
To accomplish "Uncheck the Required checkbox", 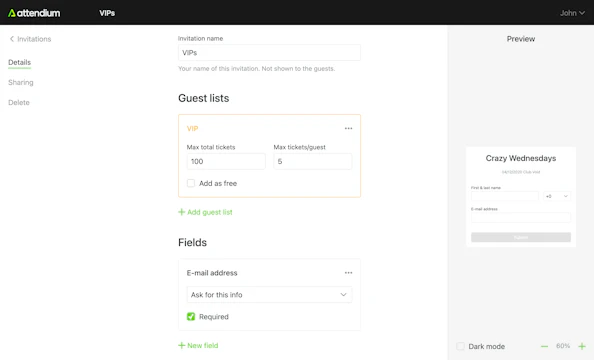I will [x=191, y=316].
